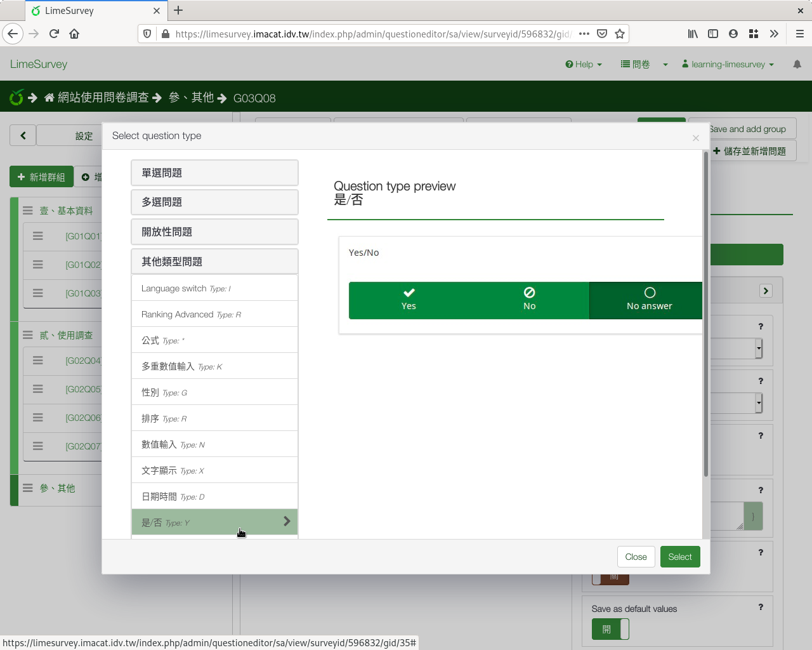Click the LimeSurvey brand link
Image resolution: width=812 pixels, height=650 pixels.
pos(39,64)
